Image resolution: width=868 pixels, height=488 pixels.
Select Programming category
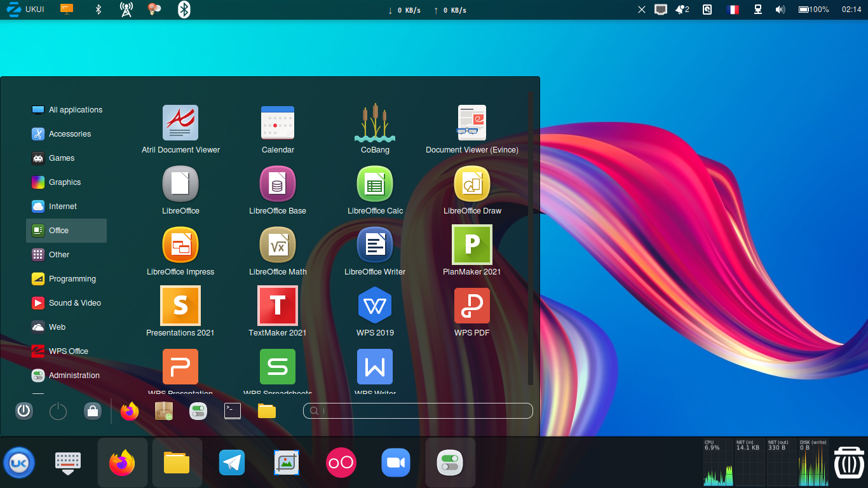66,279
